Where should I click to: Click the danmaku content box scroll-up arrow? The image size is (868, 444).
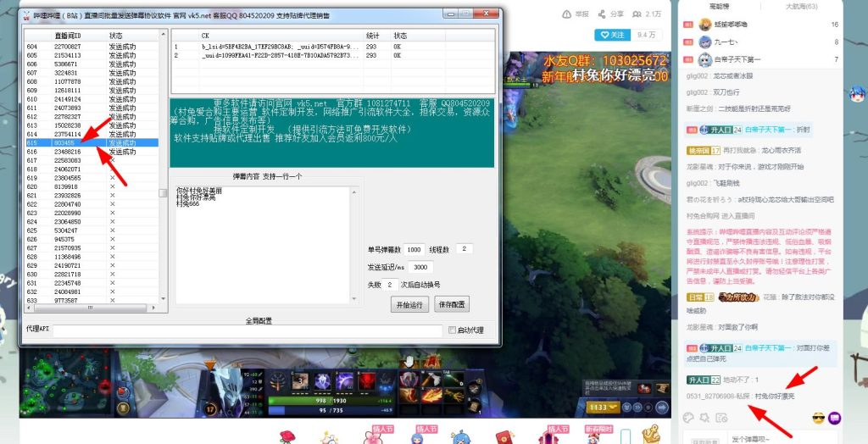(x=353, y=191)
